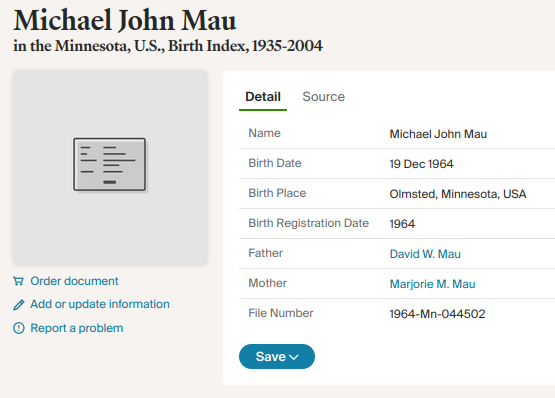
Task: Select the Detail tab
Action: pyautogui.click(x=263, y=97)
